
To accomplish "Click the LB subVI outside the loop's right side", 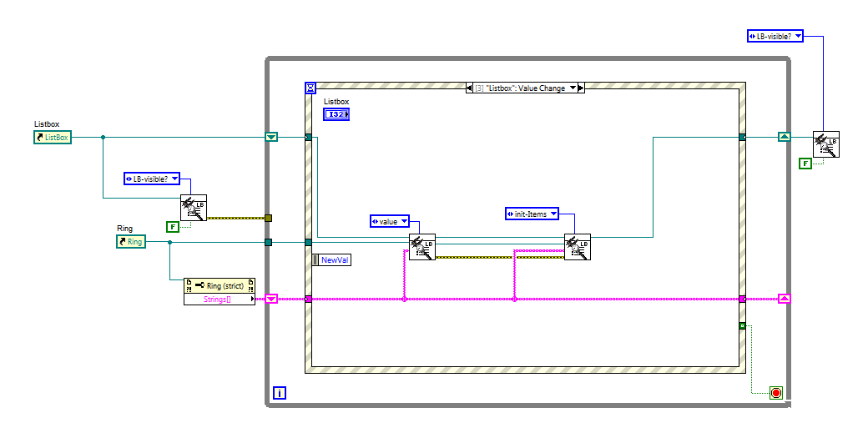I will click(x=826, y=144).
